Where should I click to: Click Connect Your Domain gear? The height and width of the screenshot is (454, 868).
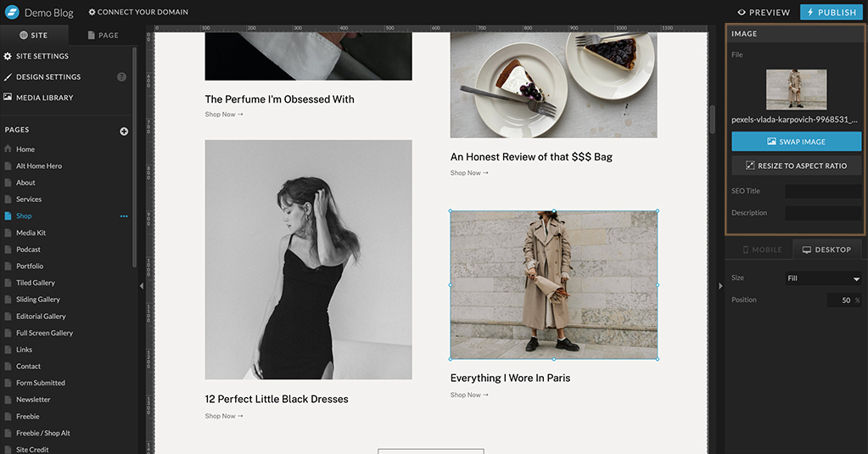[x=92, y=13]
